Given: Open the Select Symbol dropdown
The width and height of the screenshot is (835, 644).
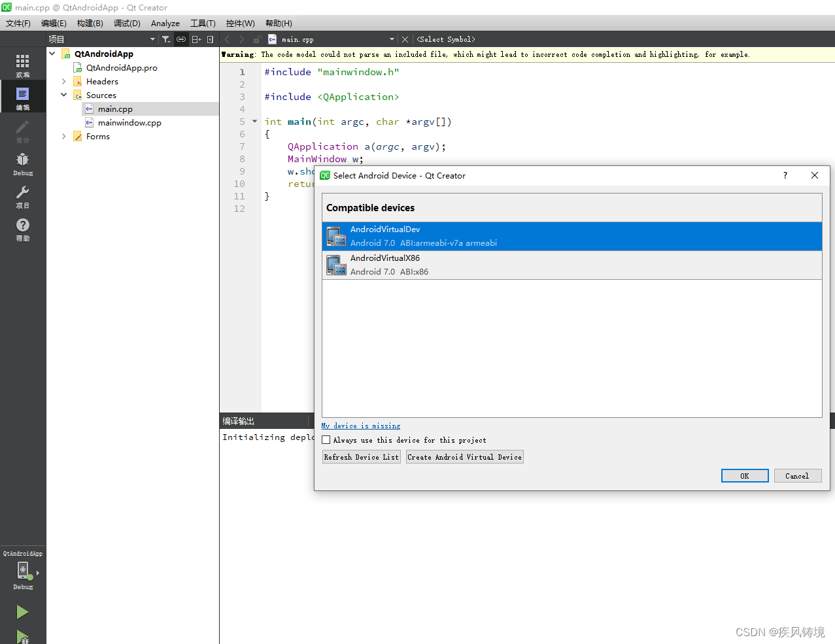Looking at the screenshot, I should [446, 39].
